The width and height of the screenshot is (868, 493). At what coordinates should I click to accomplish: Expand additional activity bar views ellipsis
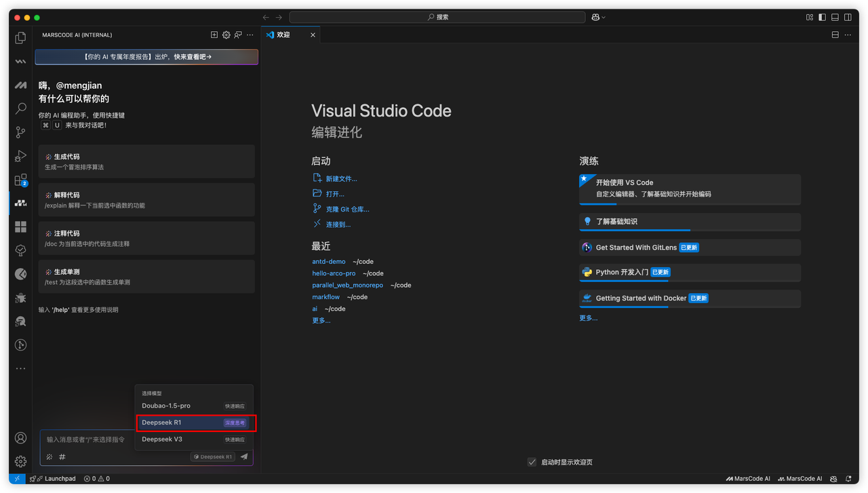click(x=20, y=369)
